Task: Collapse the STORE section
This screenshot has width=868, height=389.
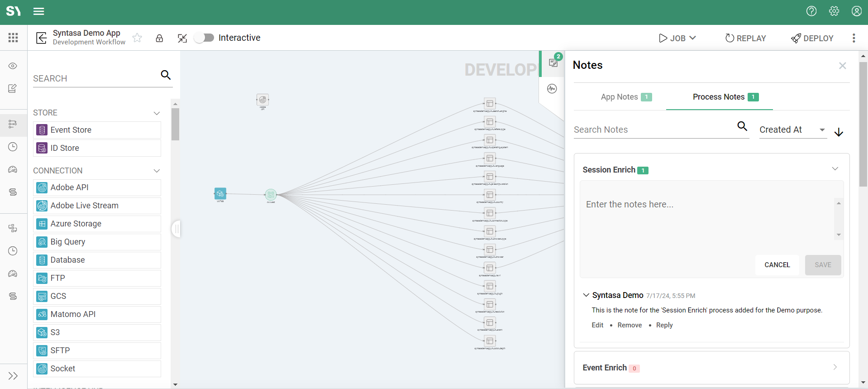Action: 157,113
